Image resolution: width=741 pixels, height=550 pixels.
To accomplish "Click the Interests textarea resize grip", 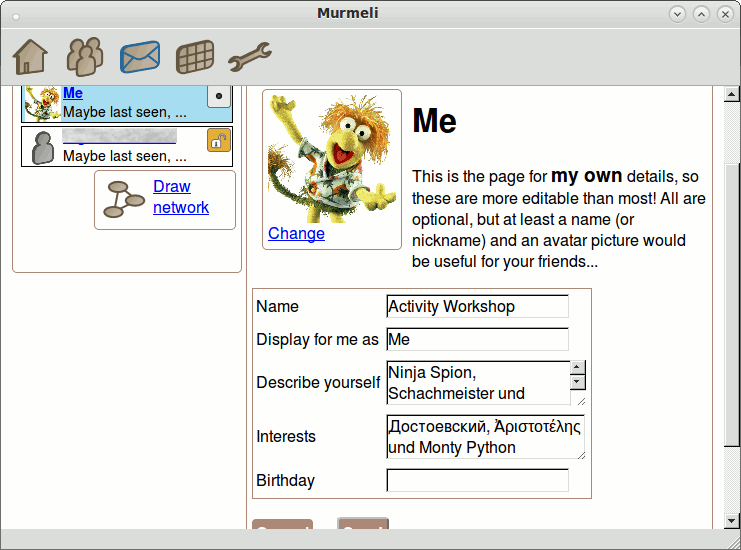I will tap(581, 455).
